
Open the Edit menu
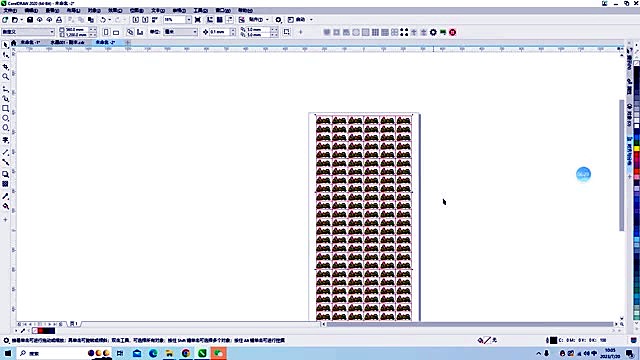[31, 10]
